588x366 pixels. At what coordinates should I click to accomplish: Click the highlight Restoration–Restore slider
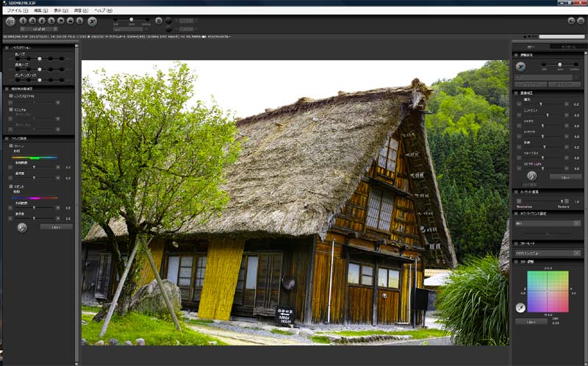tap(543, 202)
